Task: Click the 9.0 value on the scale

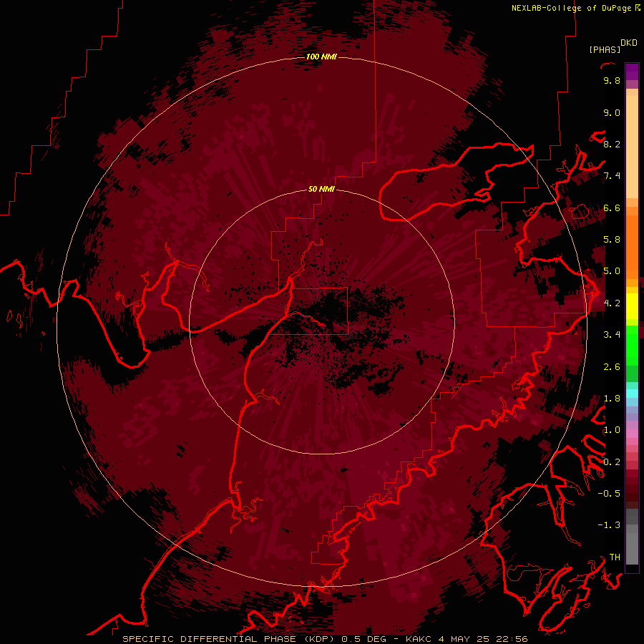Action: point(612,112)
